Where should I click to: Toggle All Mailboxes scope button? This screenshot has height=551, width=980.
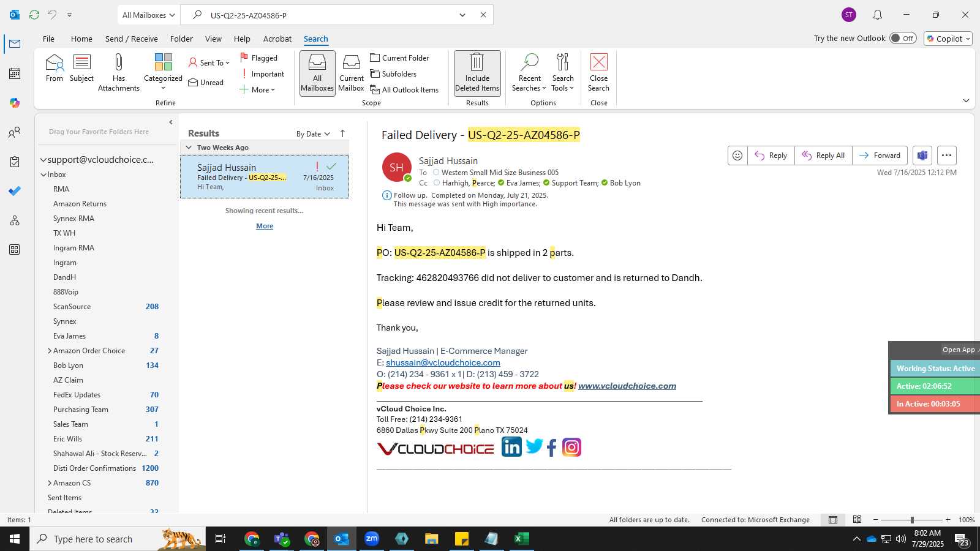coord(317,73)
